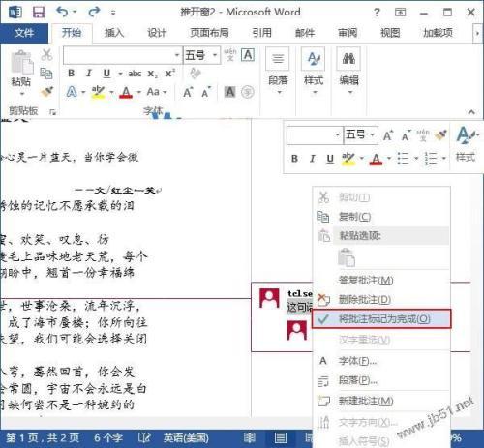Click the Subscript icon in font group
The height and width of the screenshot is (448, 484).
pyautogui.click(x=152, y=74)
